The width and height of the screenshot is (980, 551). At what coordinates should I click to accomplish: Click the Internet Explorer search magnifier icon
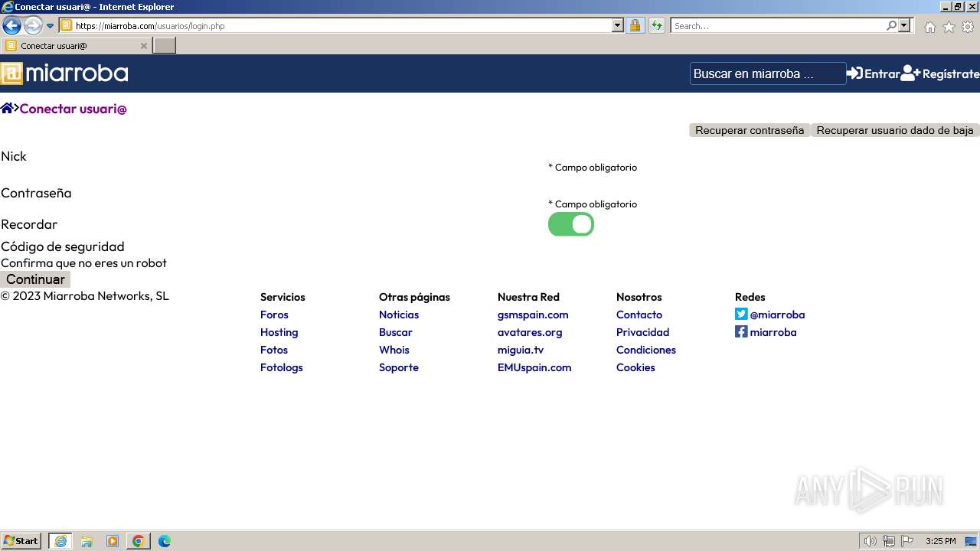(x=891, y=26)
